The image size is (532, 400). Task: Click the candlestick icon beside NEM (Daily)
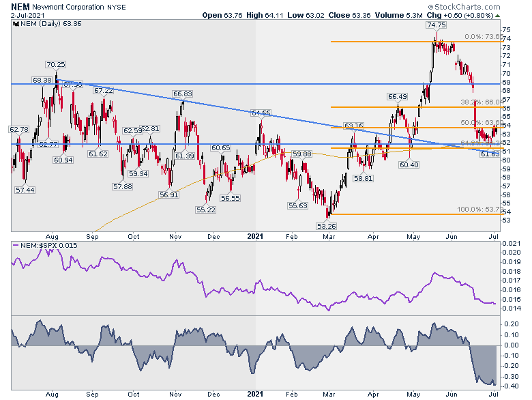(x=16, y=24)
